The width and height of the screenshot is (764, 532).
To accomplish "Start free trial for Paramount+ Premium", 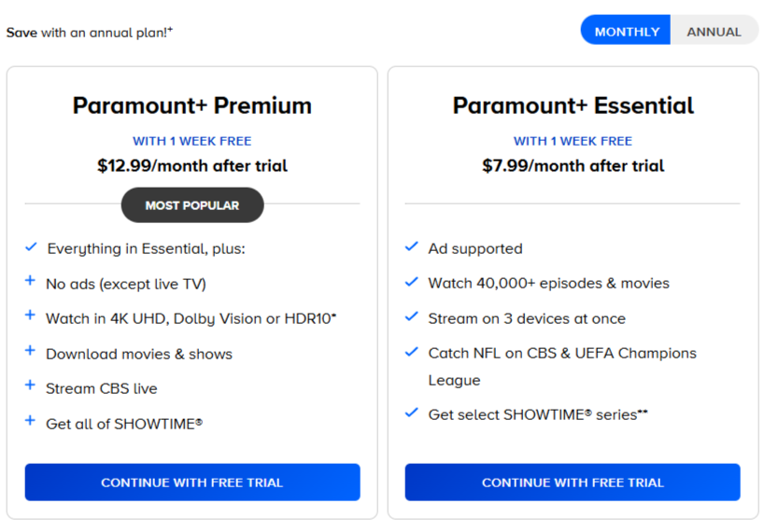I will coord(192,483).
